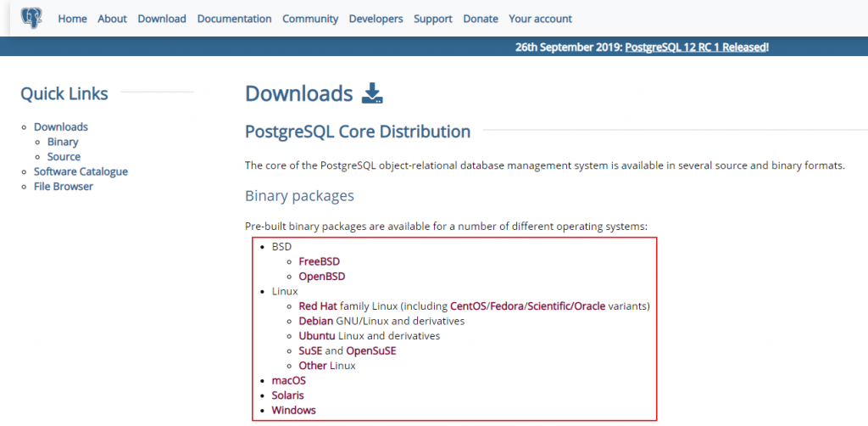Screen dimensions: 868x426
Task: Click the BSD list label
Action: coord(281,246)
